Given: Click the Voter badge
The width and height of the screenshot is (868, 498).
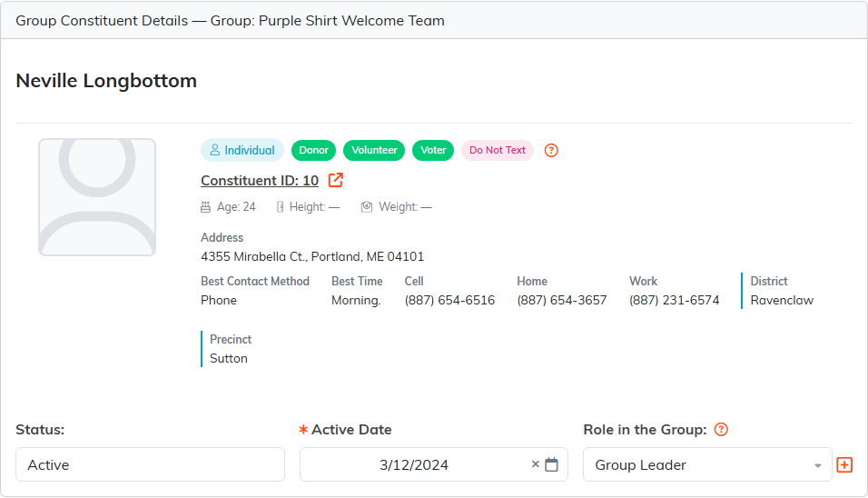Looking at the screenshot, I should 433,150.
